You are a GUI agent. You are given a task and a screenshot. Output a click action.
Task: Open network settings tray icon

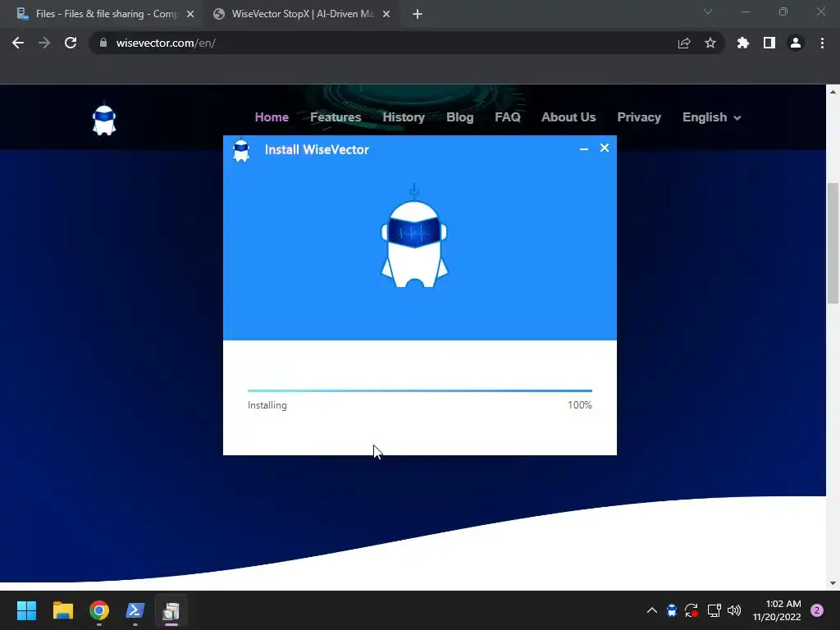pyautogui.click(x=714, y=610)
